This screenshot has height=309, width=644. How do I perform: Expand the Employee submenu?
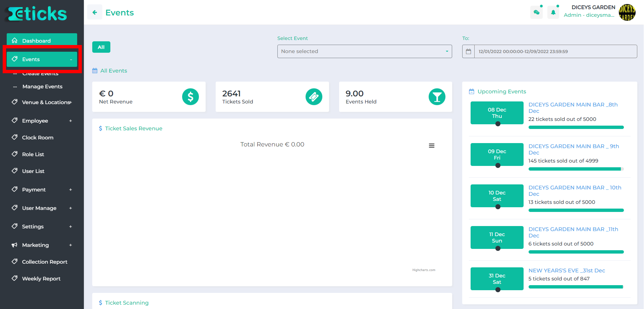tap(70, 121)
